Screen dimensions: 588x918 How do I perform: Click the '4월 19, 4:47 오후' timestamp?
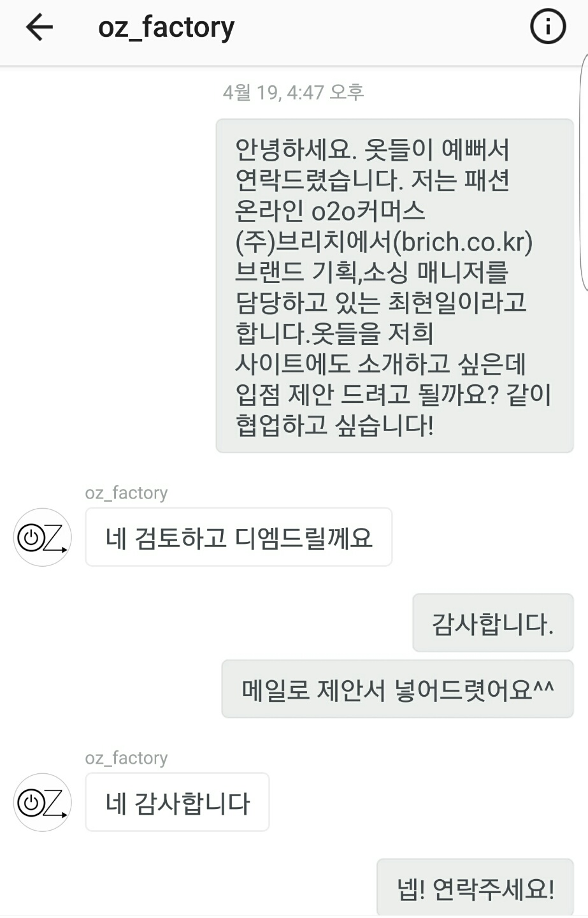pyautogui.click(x=294, y=92)
